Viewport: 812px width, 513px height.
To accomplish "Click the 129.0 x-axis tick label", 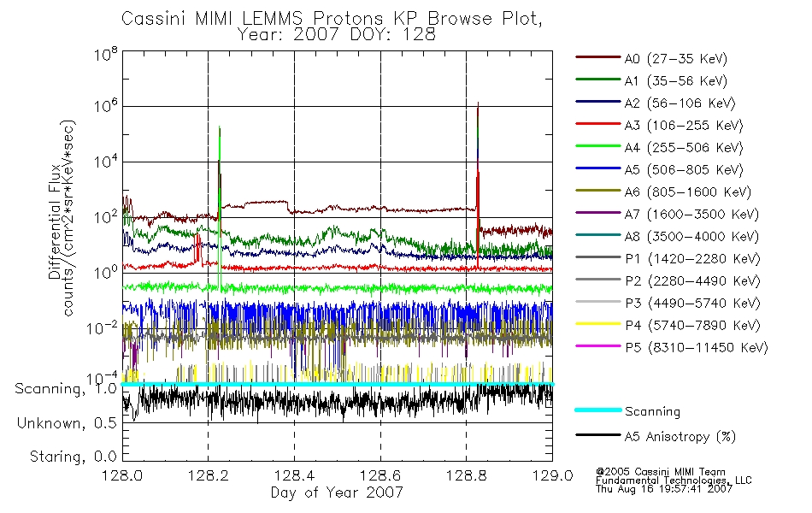I will [x=552, y=475].
